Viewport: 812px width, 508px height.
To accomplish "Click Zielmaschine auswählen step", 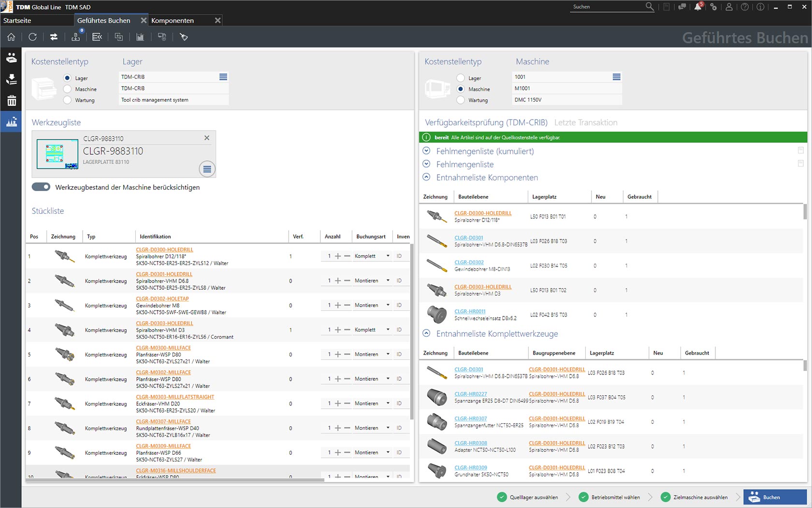I will (x=694, y=497).
